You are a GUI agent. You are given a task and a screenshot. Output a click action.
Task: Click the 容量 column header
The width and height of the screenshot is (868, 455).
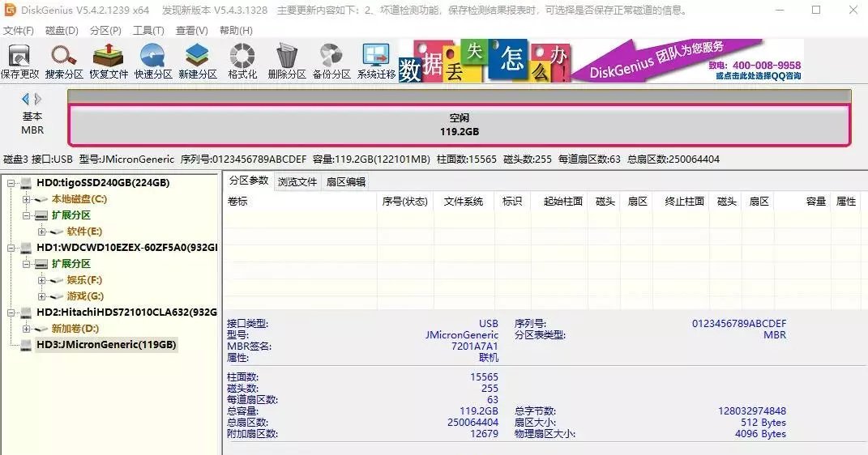[x=801, y=202]
